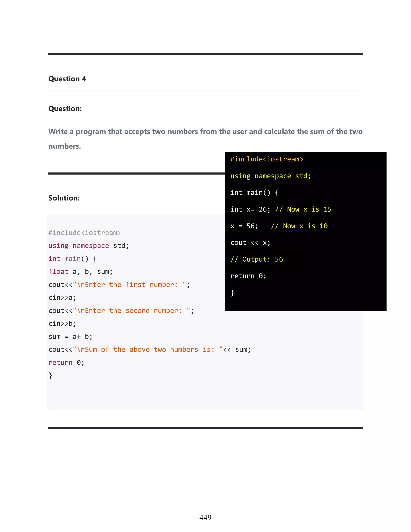Click the bold 'Solution:' label
Screen dimensions: 411x532
coord(64,198)
